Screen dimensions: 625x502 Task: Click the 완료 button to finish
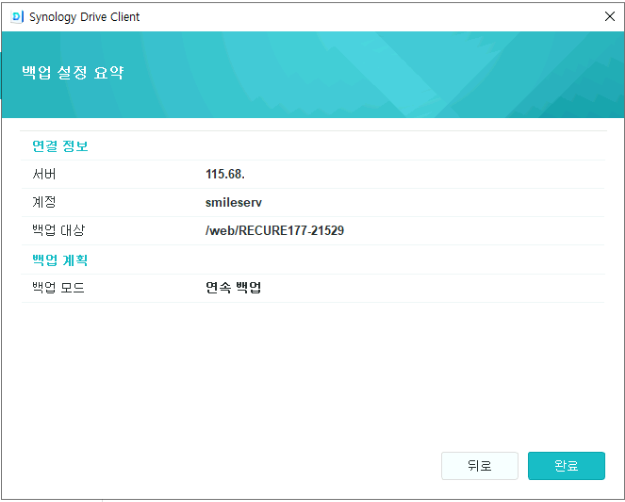566,465
